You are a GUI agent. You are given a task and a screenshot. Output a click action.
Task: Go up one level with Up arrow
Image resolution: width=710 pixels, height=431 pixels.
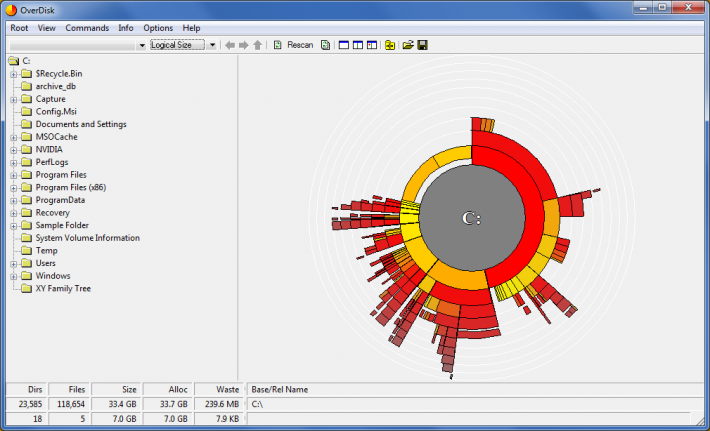(x=258, y=45)
